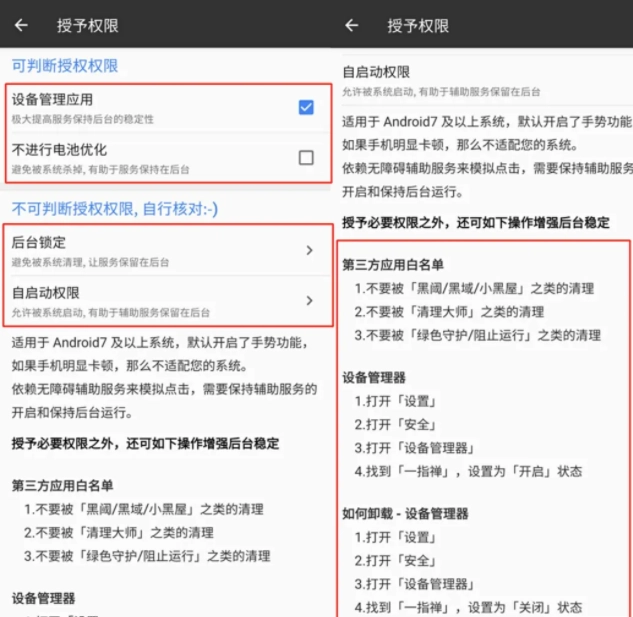Tap the step 设置为「开启」状态 line
This screenshot has height=617, width=633.
pyautogui.click(x=468, y=471)
